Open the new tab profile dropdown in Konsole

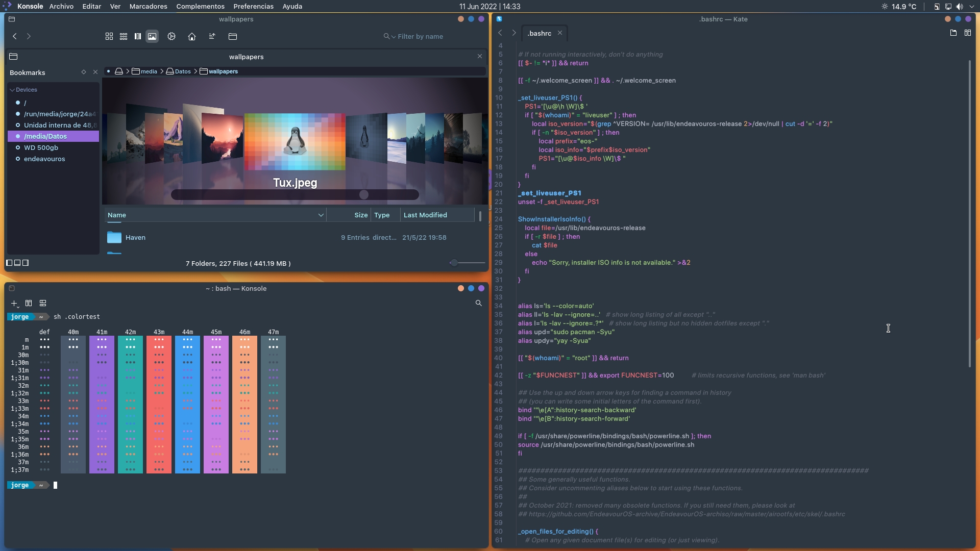tap(19, 306)
